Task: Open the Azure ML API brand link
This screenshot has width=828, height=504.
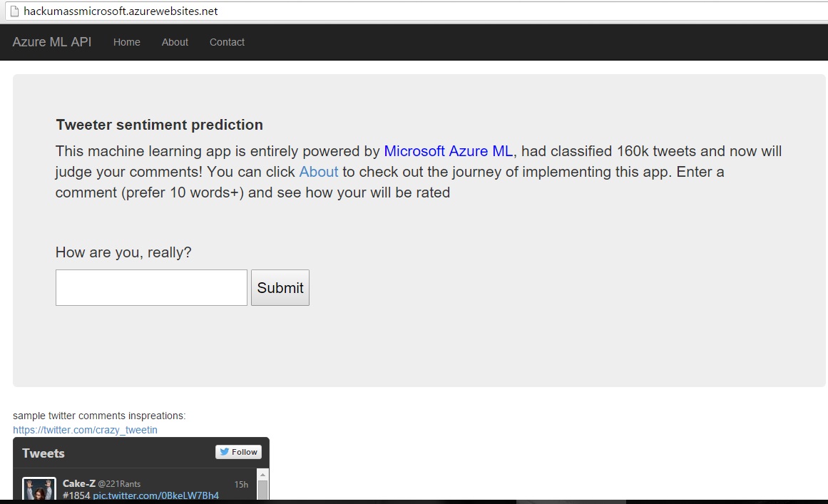Action: [x=52, y=41]
